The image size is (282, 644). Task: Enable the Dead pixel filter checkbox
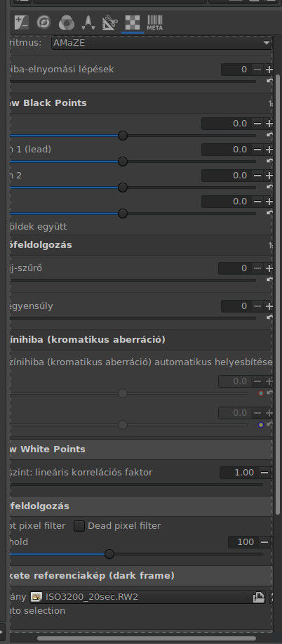click(x=79, y=526)
